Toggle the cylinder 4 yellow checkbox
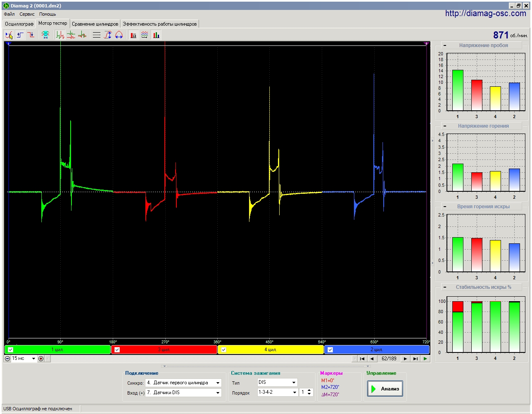This screenshot has width=532, height=414. tap(224, 350)
